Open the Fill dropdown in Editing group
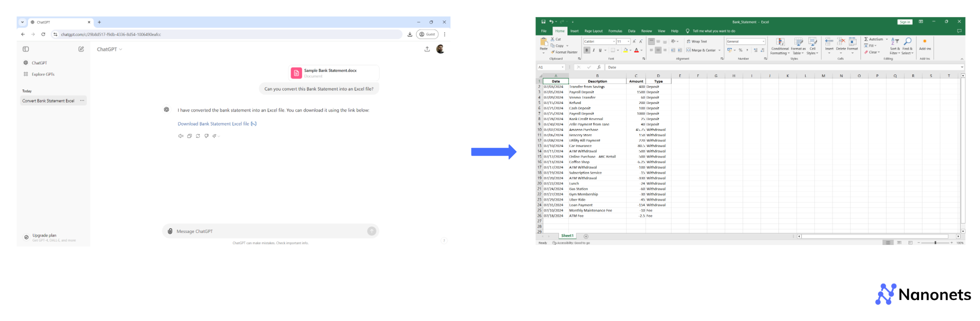The image size is (980, 321). (870, 45)
